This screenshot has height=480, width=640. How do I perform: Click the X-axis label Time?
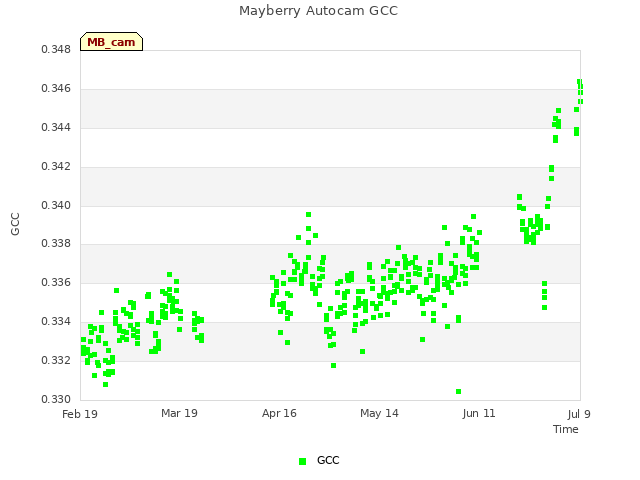click(566, 429)
